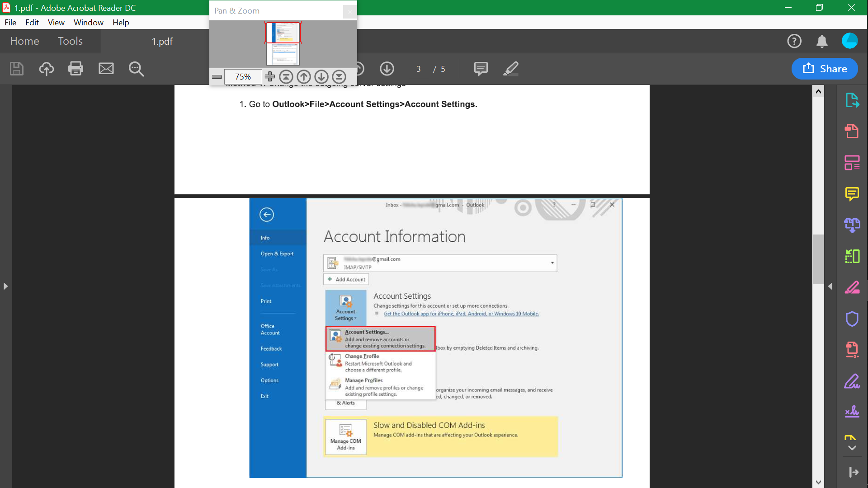Open notifications bell icon
The height and width of the screenshot is (488, 868).
pyautogui.click(x=822, y=41)
